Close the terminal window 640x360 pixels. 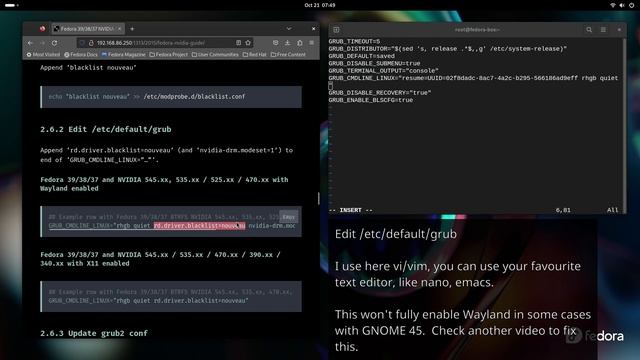click(619, 30)
